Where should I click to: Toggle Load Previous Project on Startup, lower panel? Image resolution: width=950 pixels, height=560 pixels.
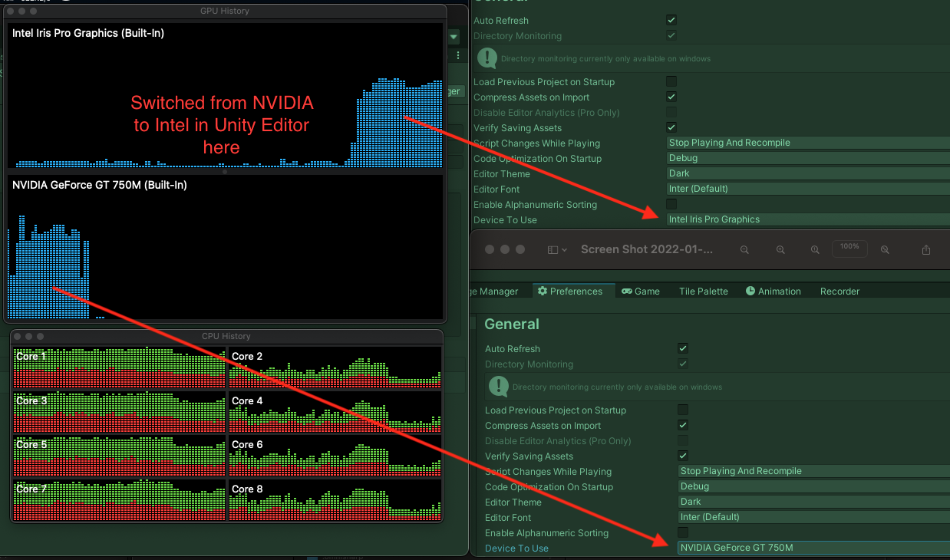(683, 410)
